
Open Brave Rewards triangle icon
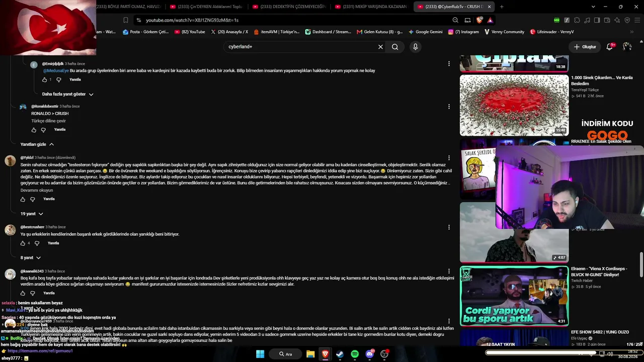point(490,20)
